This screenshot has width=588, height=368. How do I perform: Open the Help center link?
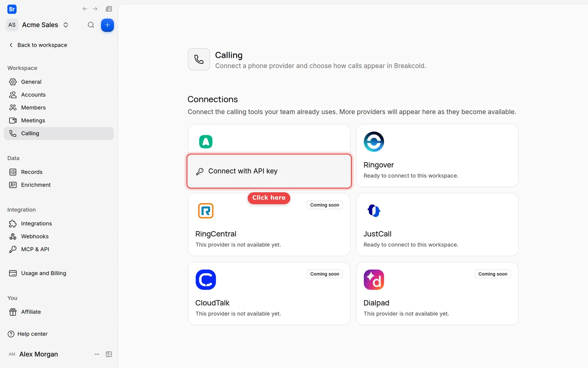(x=28, y=334)
